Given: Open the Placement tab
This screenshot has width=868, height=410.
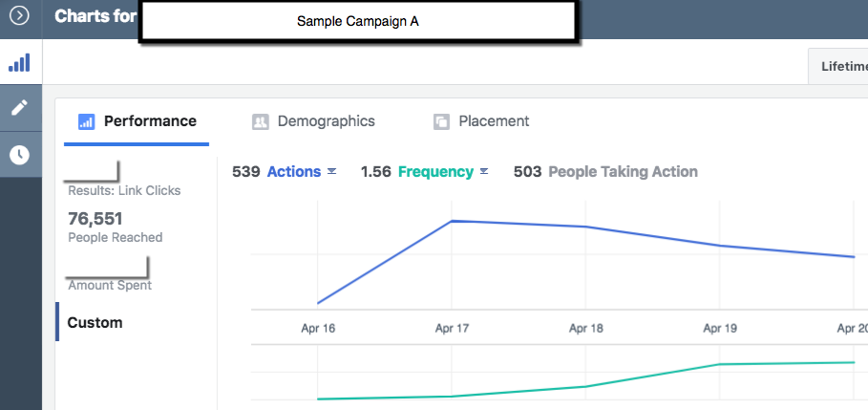Looking at the screenshot, I should click(494, 121).
